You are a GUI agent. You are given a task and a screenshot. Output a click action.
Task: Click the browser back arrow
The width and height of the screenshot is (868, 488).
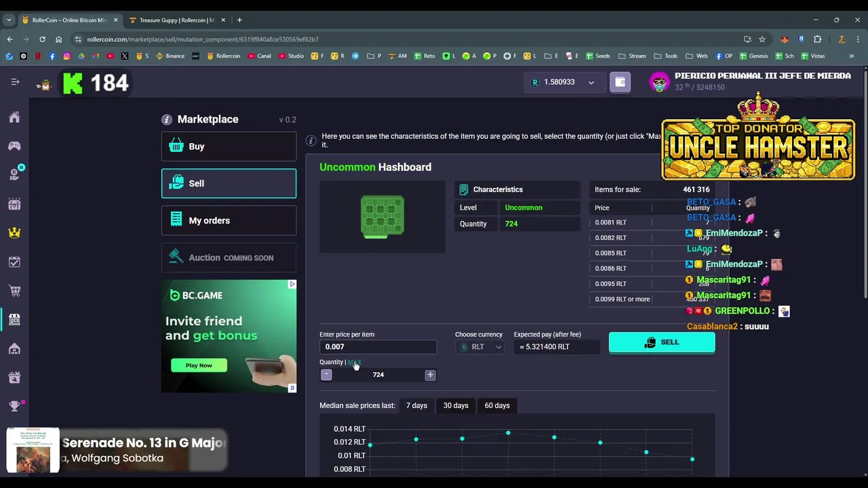tap(9, 39)
